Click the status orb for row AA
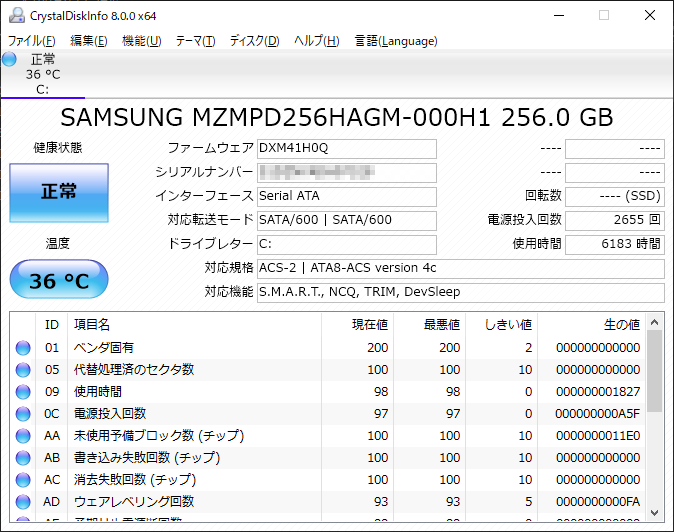The width and height of the screenshot is (674, 532). [23, 436]
